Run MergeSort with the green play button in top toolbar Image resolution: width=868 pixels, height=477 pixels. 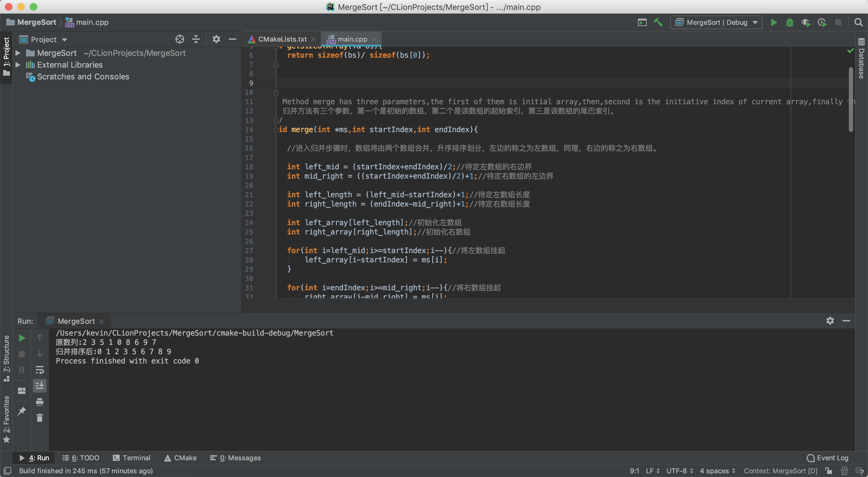click(x=774, y=23)
